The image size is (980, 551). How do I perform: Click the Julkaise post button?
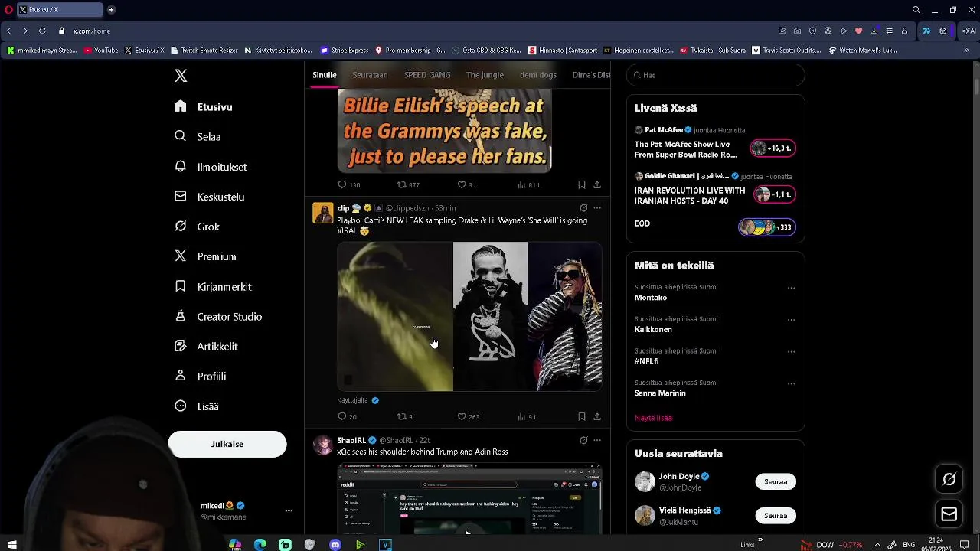pyautogui.click(x=227, y=444)
